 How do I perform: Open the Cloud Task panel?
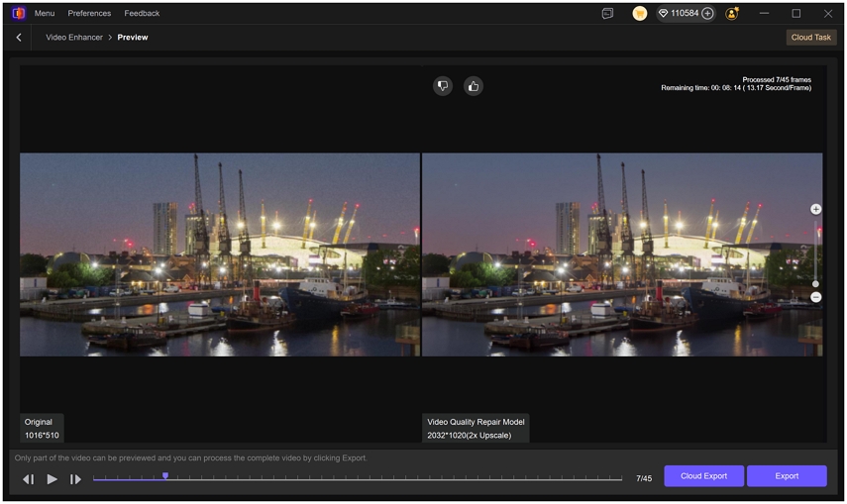click(811, 38)
